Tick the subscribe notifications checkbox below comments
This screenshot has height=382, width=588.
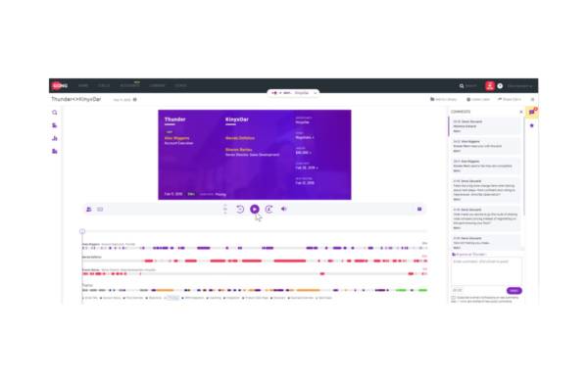coord(453,298)
